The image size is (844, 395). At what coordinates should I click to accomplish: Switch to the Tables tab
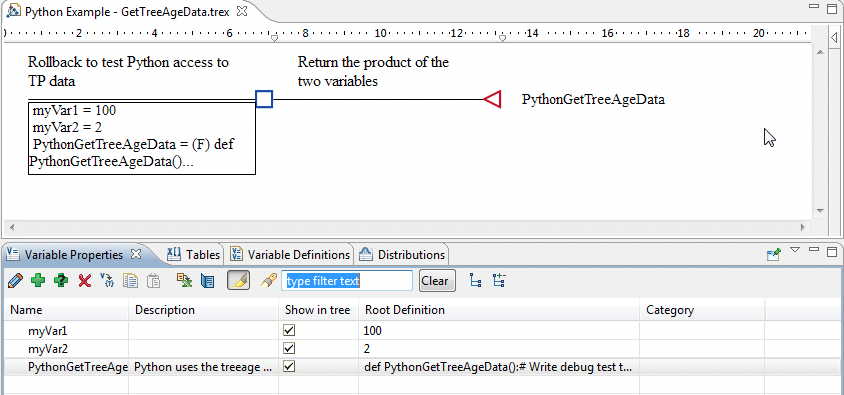pos(194,255)
